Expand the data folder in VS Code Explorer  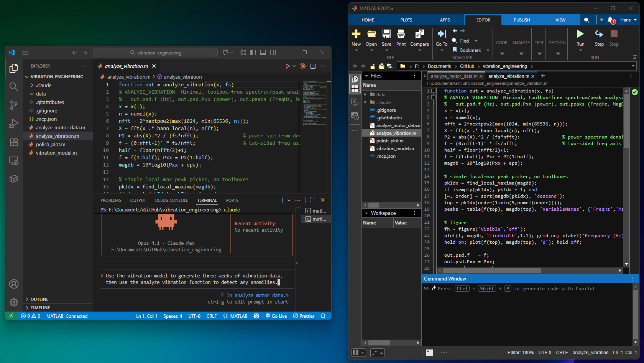click(41, 94)
